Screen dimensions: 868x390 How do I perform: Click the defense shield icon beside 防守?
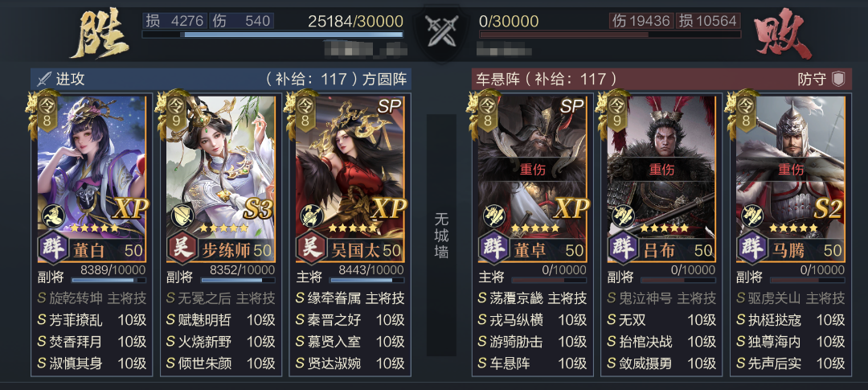(x=838, y=80)
